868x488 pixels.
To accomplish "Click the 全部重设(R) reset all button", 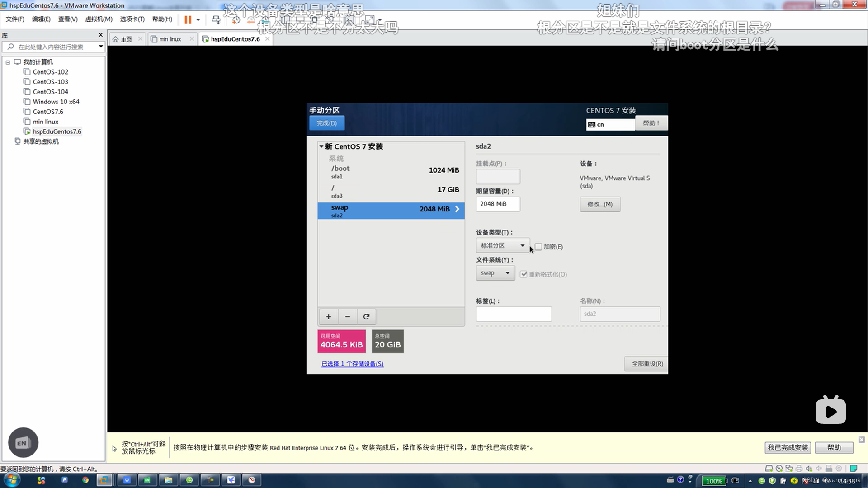I will 647,364.
